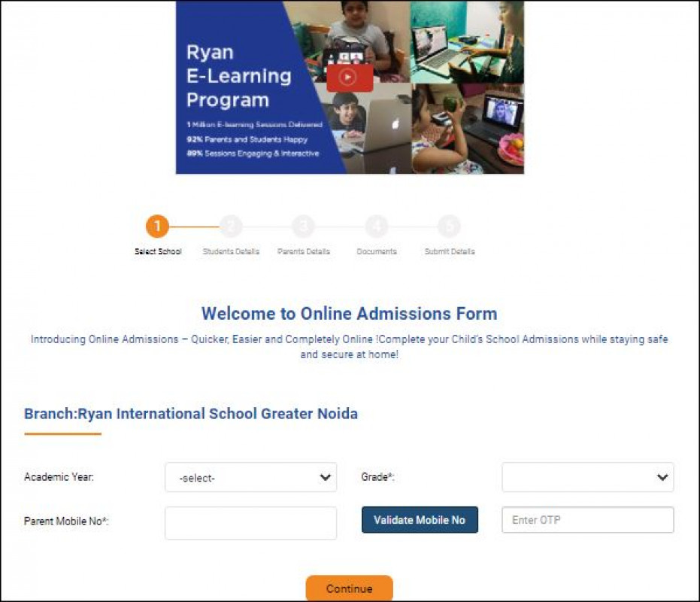The height and width of the screenshot is (602, 700).
Task: Open the Academic Year dropdown
Action: (x=250, y=478)
